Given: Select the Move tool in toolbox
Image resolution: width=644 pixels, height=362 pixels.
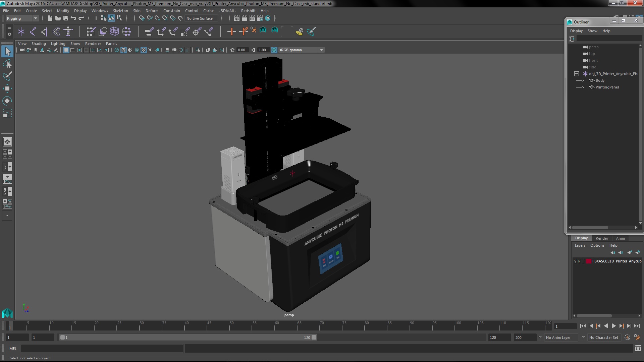Looking at the screenshot, I should pos(7,88).
